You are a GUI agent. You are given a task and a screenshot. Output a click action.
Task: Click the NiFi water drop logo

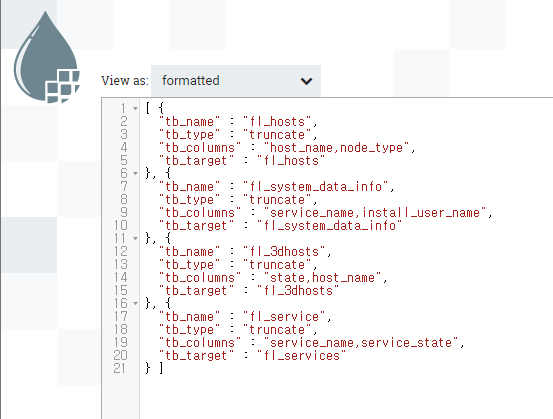[47, 57]
